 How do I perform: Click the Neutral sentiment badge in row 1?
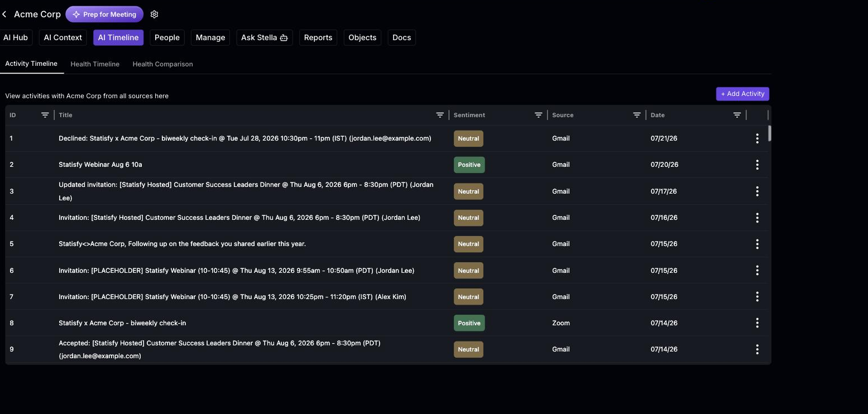468,138
